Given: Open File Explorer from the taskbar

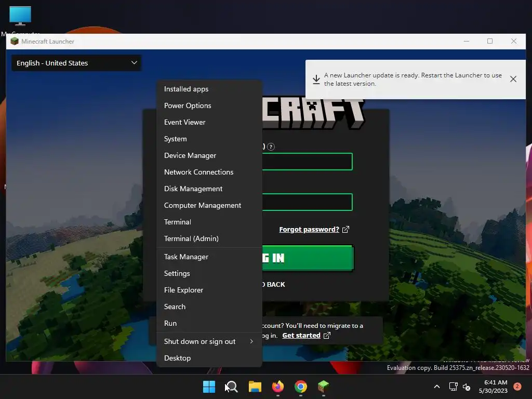Looking at the screenshot, I should 255,387.
